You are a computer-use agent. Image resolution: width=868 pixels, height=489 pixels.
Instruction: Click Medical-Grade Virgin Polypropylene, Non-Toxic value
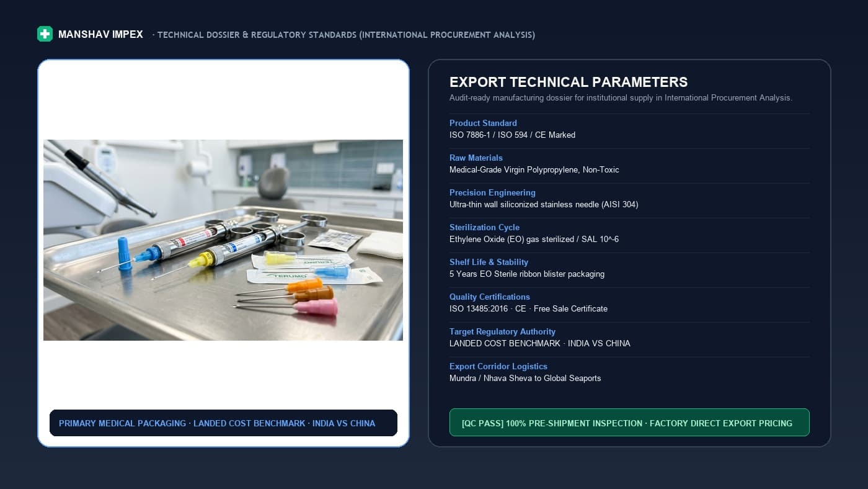(534, 169)
